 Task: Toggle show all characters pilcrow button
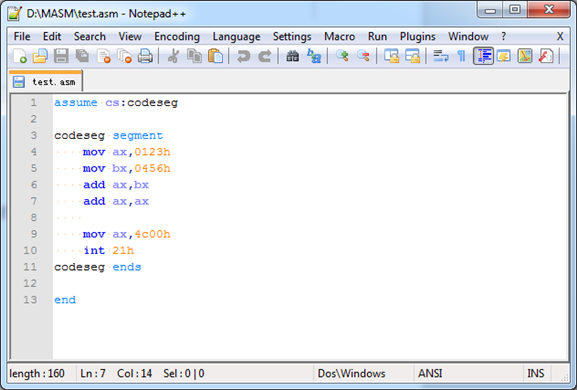(x=461, y=56)
